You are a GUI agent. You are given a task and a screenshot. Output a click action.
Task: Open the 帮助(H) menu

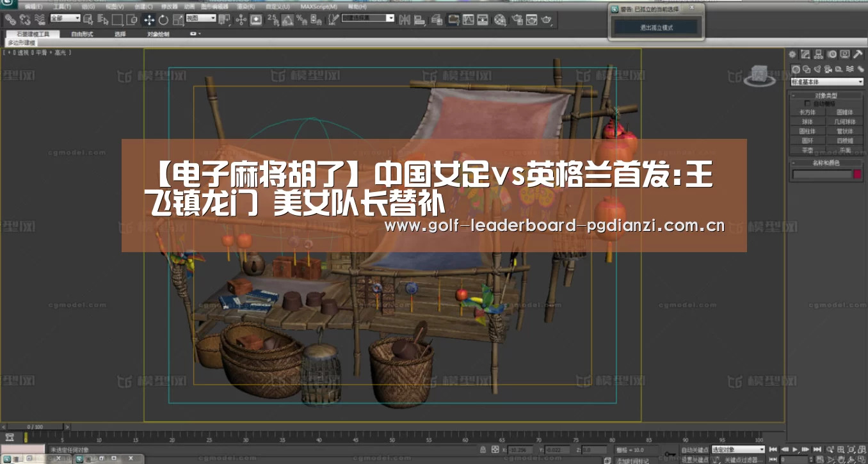357,6
